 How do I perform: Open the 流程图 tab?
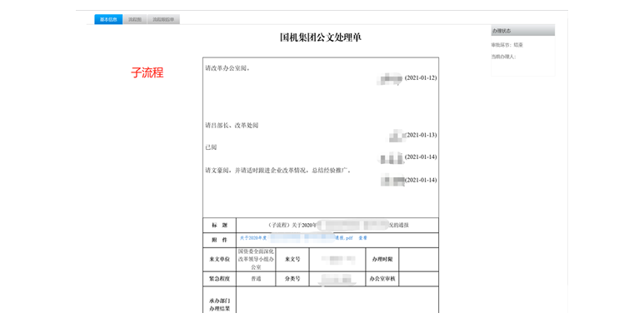135,19
